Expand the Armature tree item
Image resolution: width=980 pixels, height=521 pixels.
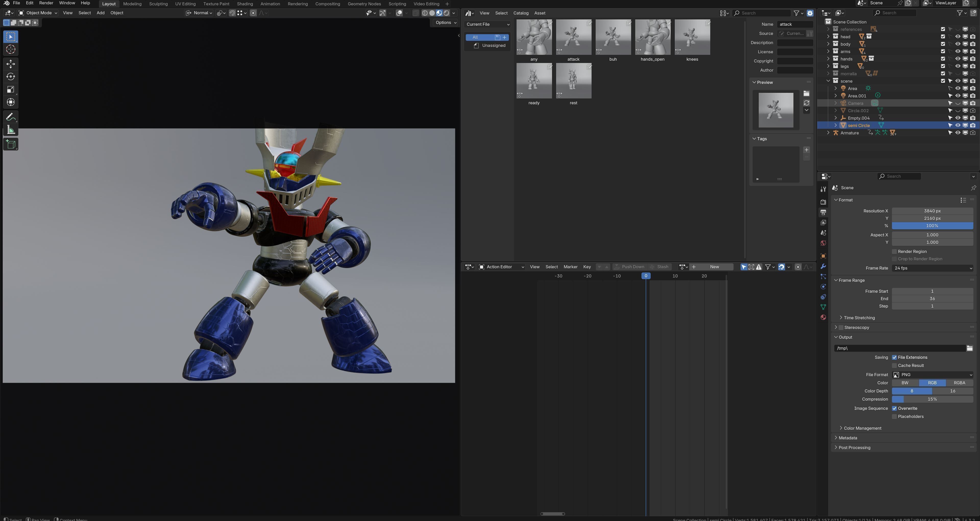coord(828,133)
